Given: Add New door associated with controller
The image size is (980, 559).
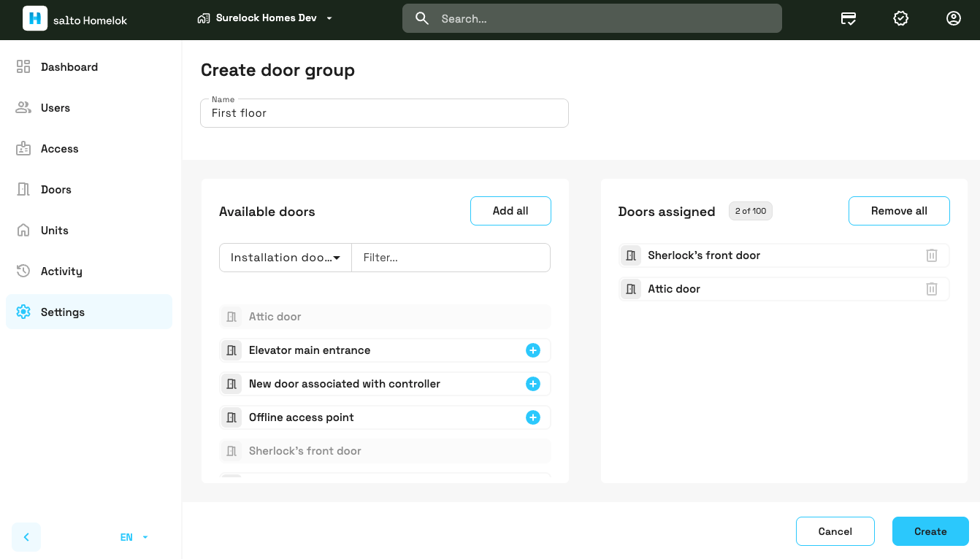Looking at the screenshot, I should pyautogui.click(x=533, y=384).
